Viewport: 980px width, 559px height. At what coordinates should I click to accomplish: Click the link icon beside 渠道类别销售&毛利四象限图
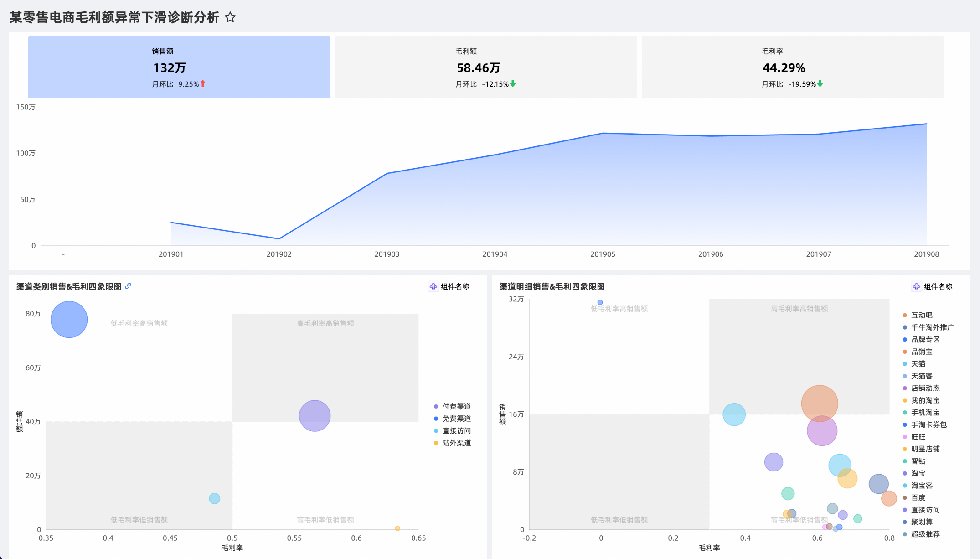tap(128, 286)
